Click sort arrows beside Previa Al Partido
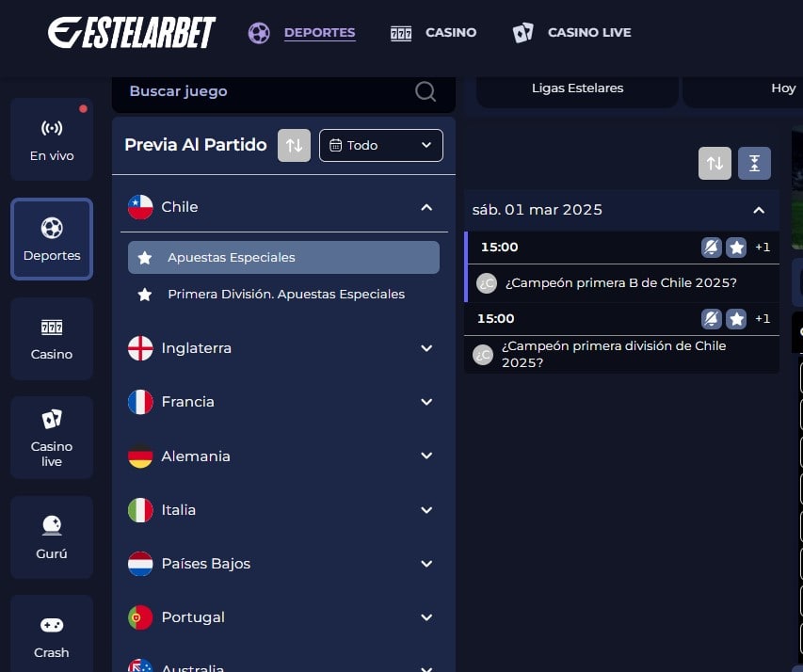 pyautogui.click(x=294, y=145)
